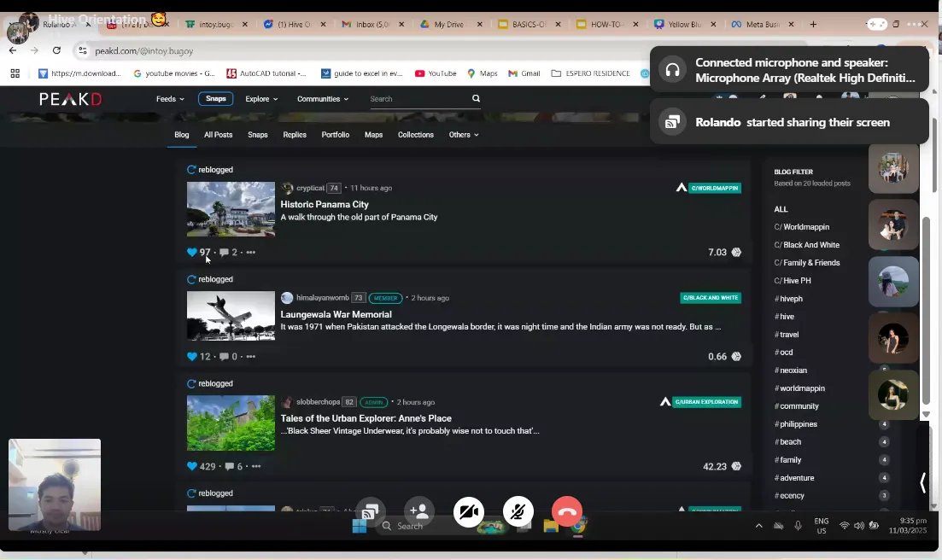The image size is (942, 560).
Task: Click the Windows Start button
Action: [x=360, y=526]
